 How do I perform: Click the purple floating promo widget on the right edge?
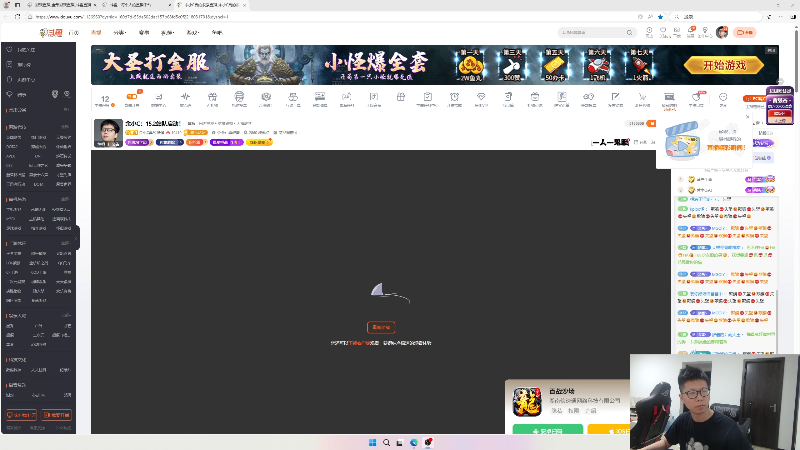[780, 105]
